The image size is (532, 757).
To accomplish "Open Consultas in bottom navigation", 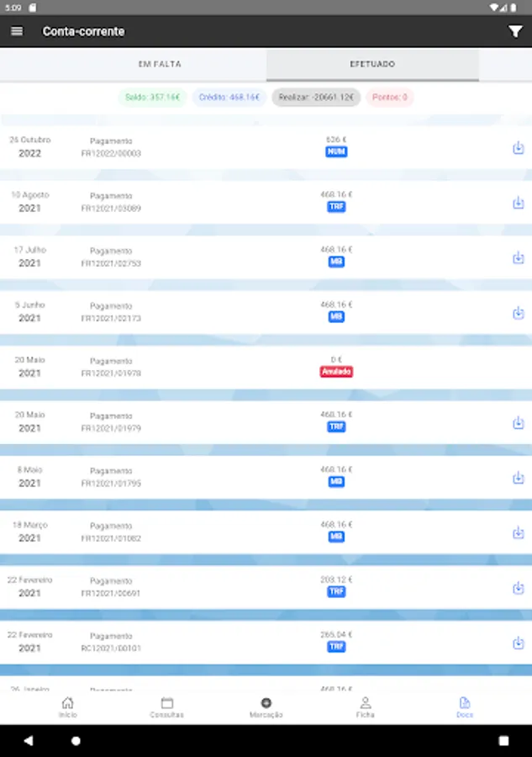I will tap(167, 707).
